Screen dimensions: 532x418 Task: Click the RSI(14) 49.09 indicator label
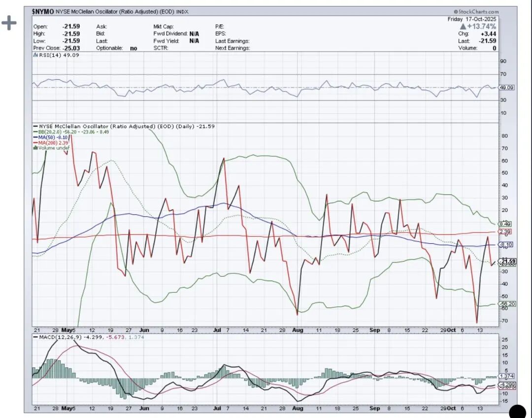(59, 55)
